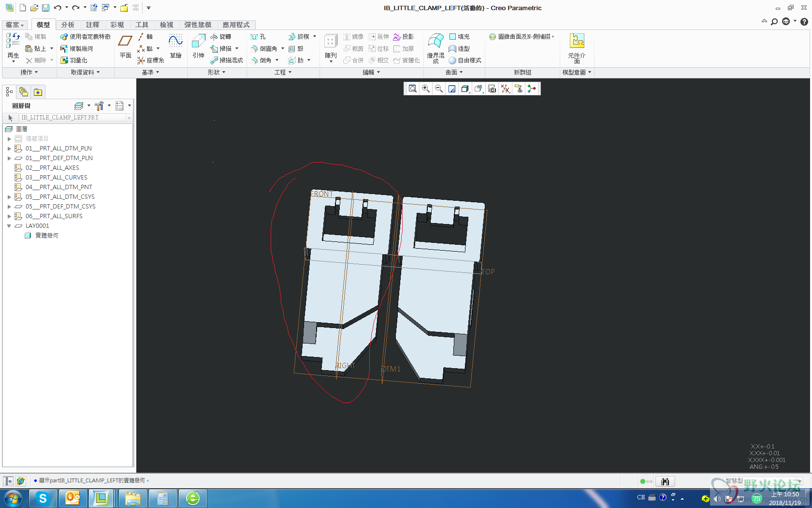Open the saved orientations icon
The image size is (812, 508).
point(478,89)
